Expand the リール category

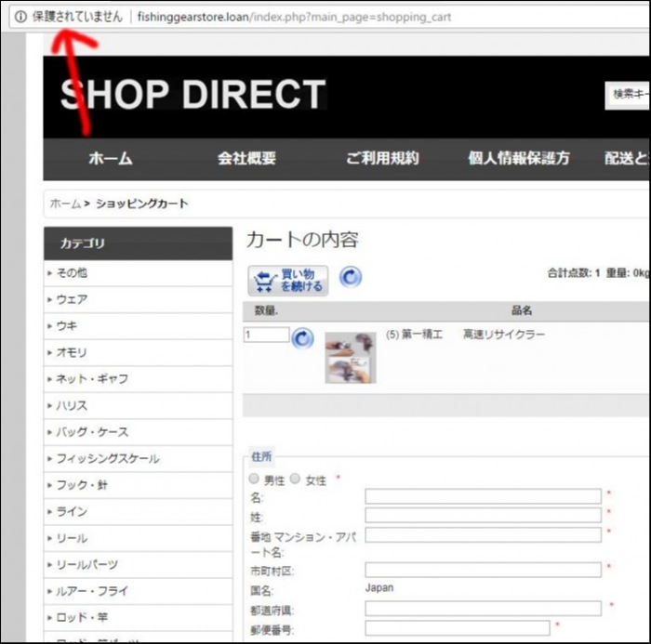72,538
